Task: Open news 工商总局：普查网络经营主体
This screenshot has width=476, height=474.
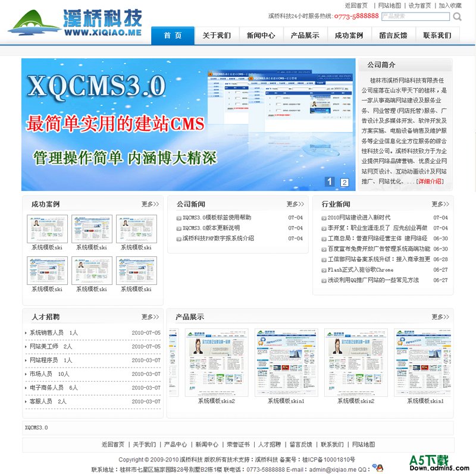Action: (377, 238)
